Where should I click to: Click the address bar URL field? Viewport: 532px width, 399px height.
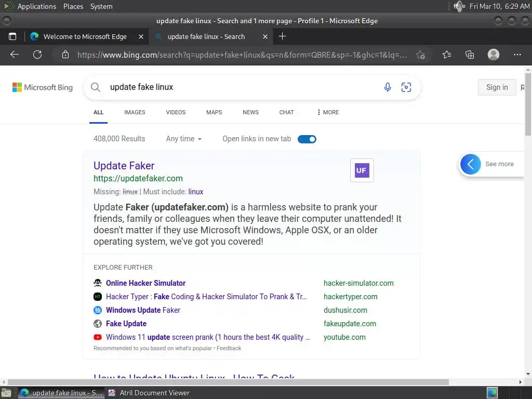pyautogui.click(x=242, y=55)
